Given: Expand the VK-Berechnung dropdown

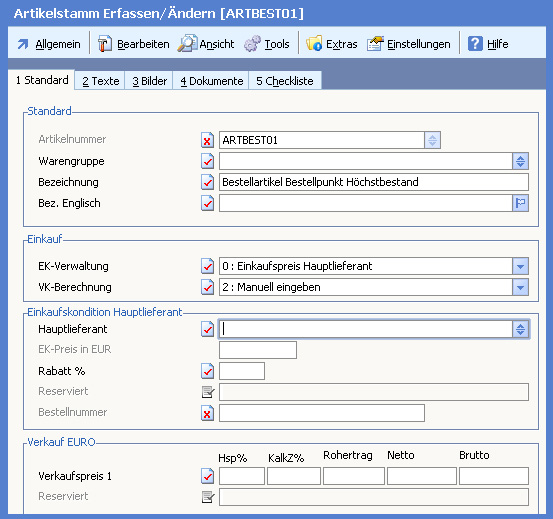Looking at the screenshot, I should coord(521,287).
